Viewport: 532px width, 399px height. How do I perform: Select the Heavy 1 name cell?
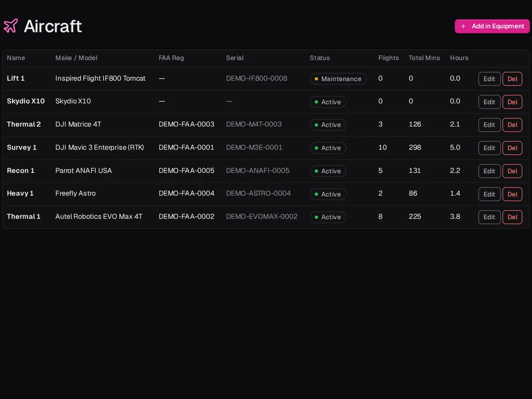pos(20,194)
